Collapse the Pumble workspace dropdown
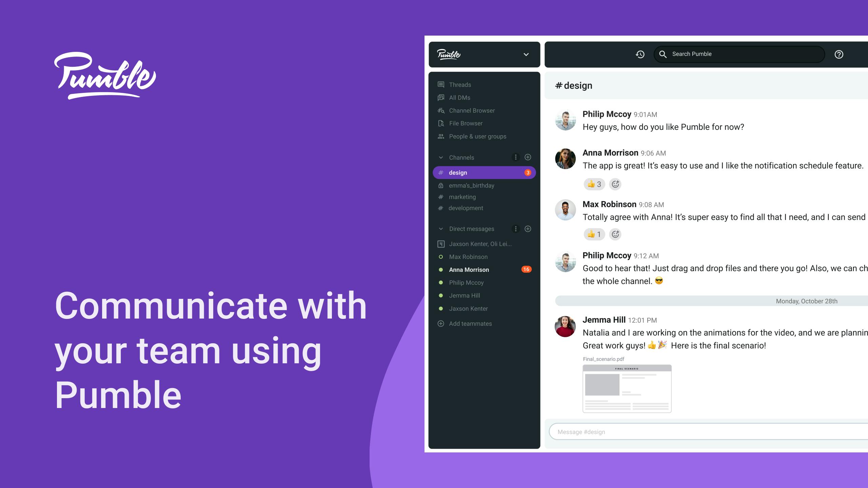This screenshot has width=868, height=488. point(525,54)
